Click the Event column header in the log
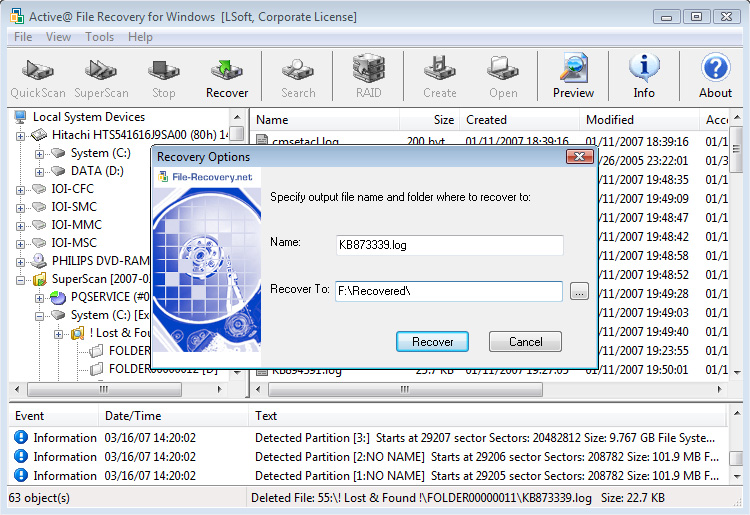 point(54,416)
